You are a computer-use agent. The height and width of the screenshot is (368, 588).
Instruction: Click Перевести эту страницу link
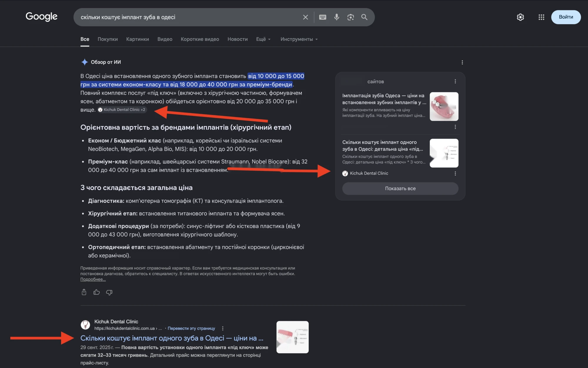(191, 328)
